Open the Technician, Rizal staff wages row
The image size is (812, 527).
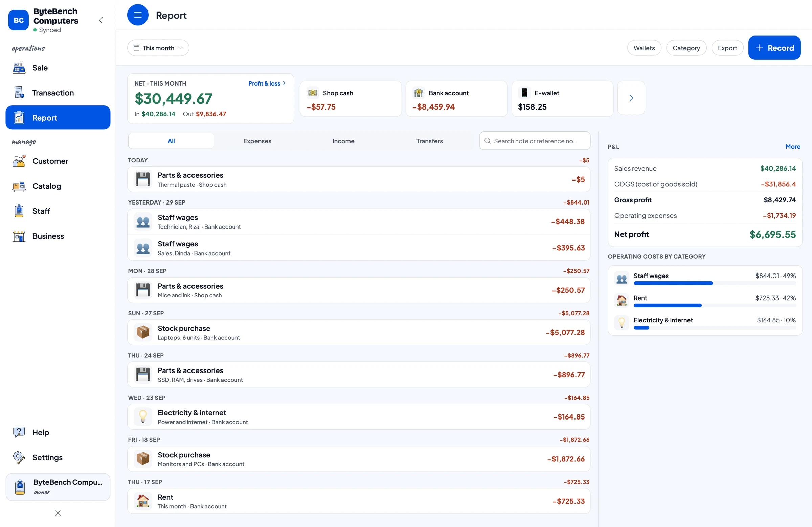(x=359, y=221)
